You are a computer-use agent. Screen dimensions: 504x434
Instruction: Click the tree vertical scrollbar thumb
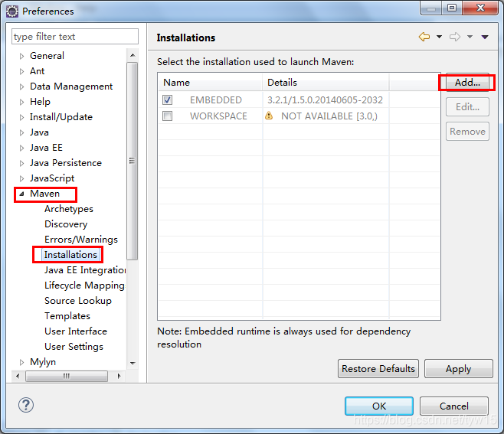132,161
